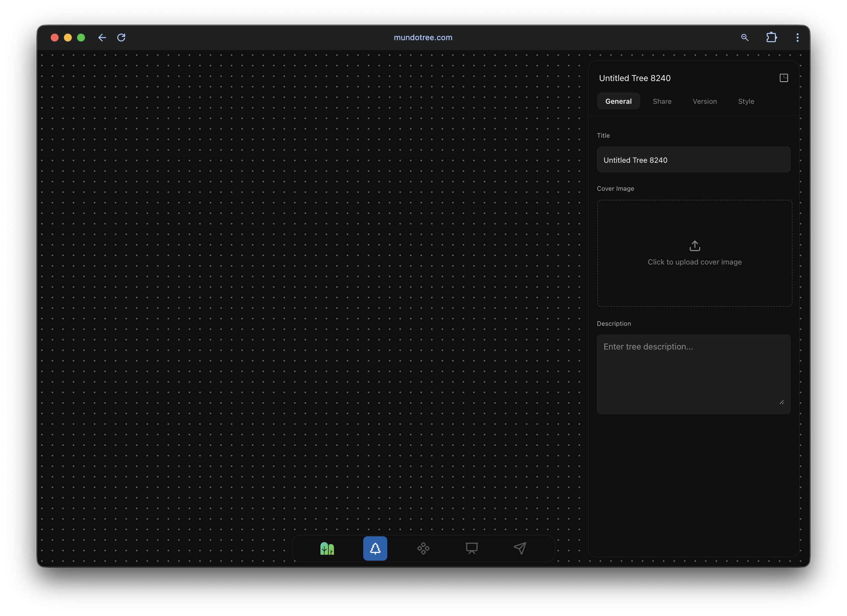
Task: Click the presentation board icon
Action: 471,548
